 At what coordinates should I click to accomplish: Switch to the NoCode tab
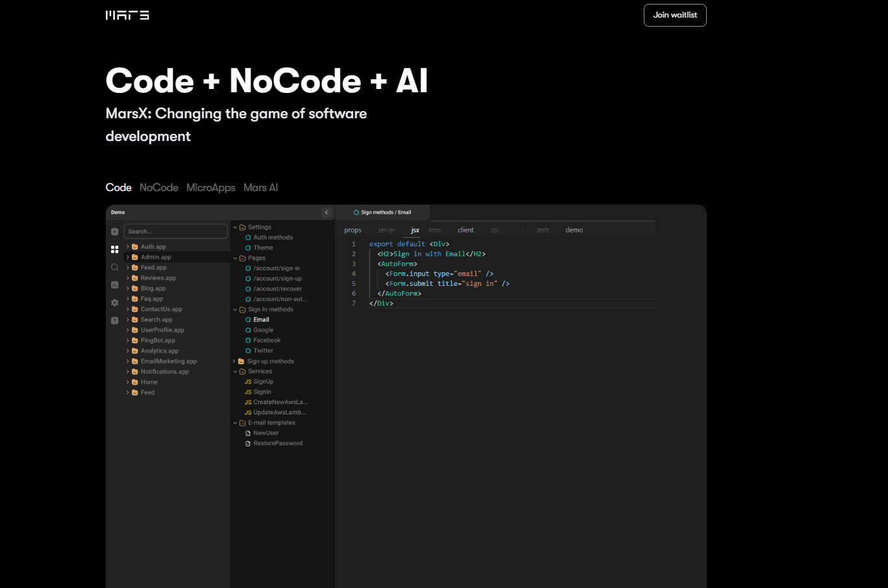pos(159,188)
